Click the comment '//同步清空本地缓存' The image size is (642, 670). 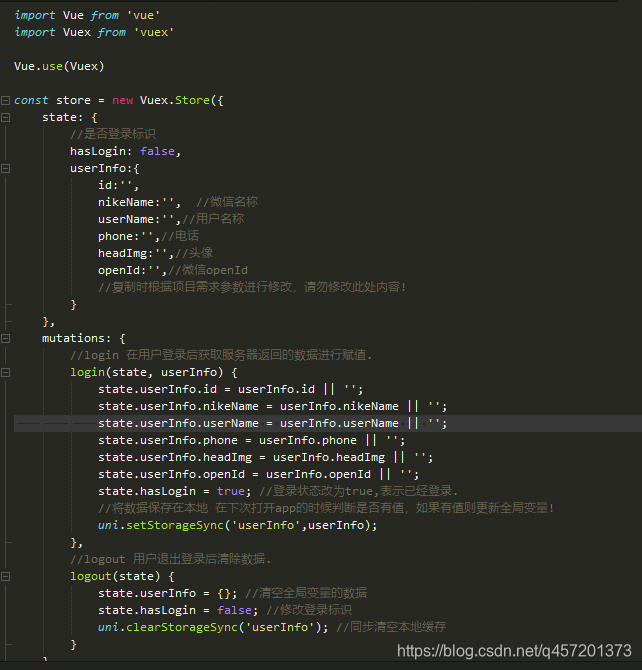[391, 627]
